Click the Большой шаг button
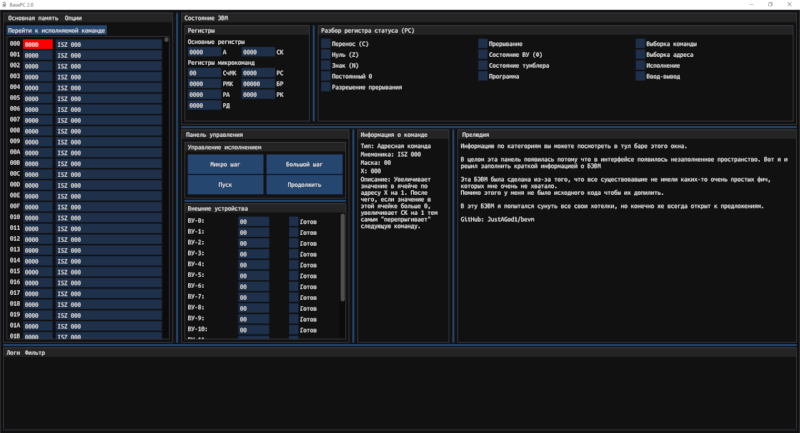This screenshot has height=433, width=800. coord(304,164)
